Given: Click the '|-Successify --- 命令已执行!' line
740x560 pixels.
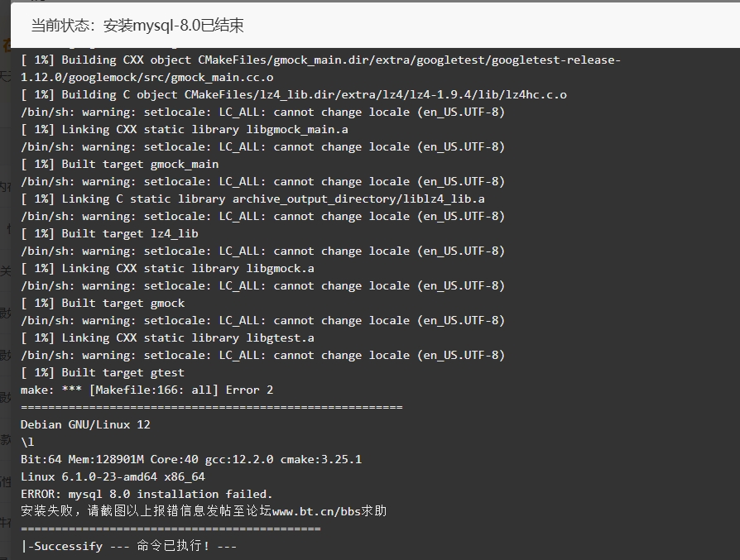Looking at the screenshot, I should pyautogui.click(x=129, y=546).
